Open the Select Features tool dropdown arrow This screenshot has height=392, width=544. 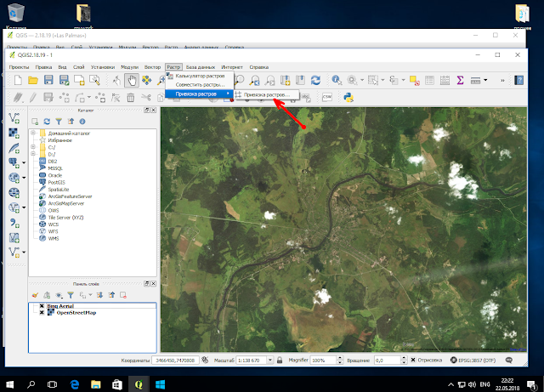point(382,80)
